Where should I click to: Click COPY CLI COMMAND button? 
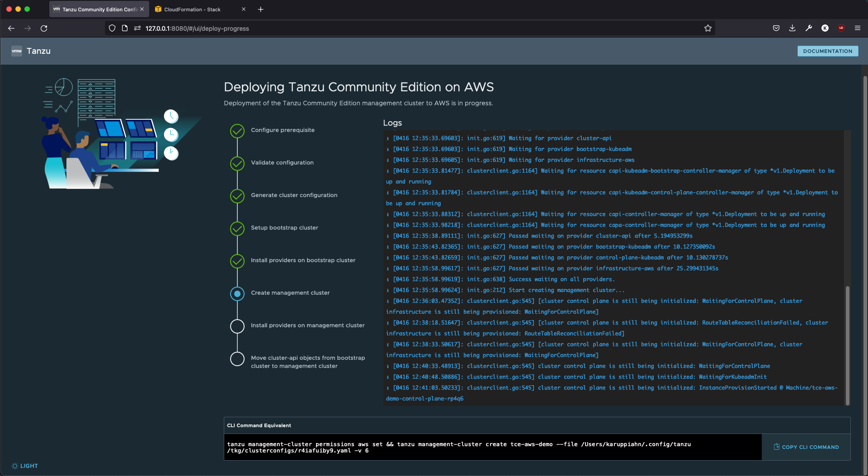tap(806, 447)
